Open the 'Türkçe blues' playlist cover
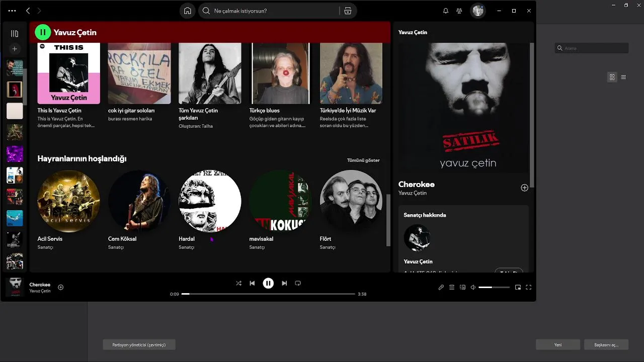Screen dimensions: 644x362 coord(281,73)
